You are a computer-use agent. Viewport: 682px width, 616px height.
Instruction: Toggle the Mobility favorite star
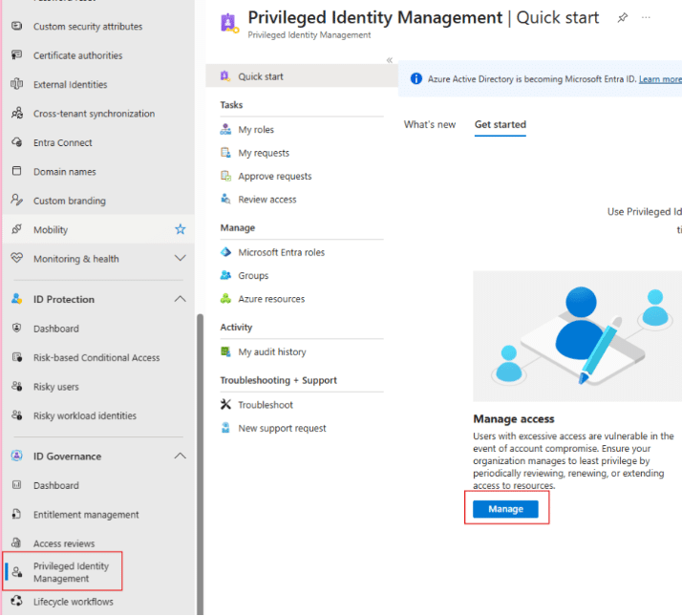coord(180,229)
